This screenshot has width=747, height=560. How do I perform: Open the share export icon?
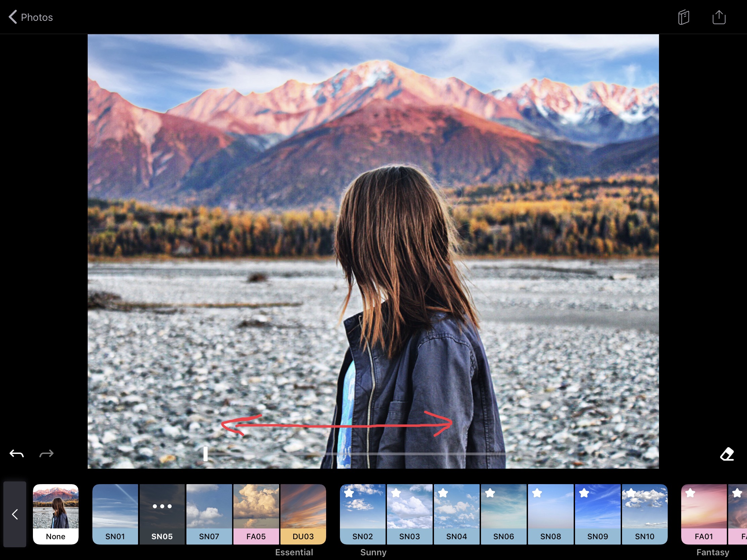pos(719,17)
